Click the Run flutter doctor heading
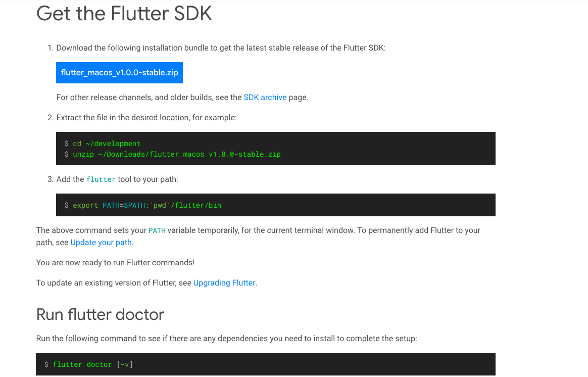 pos(100,314)
